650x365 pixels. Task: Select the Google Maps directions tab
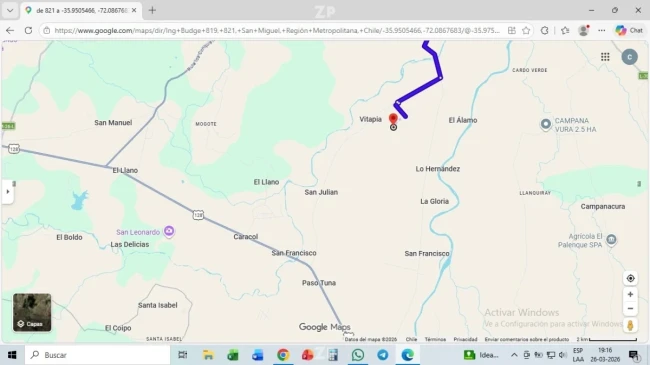coord(81,10)
